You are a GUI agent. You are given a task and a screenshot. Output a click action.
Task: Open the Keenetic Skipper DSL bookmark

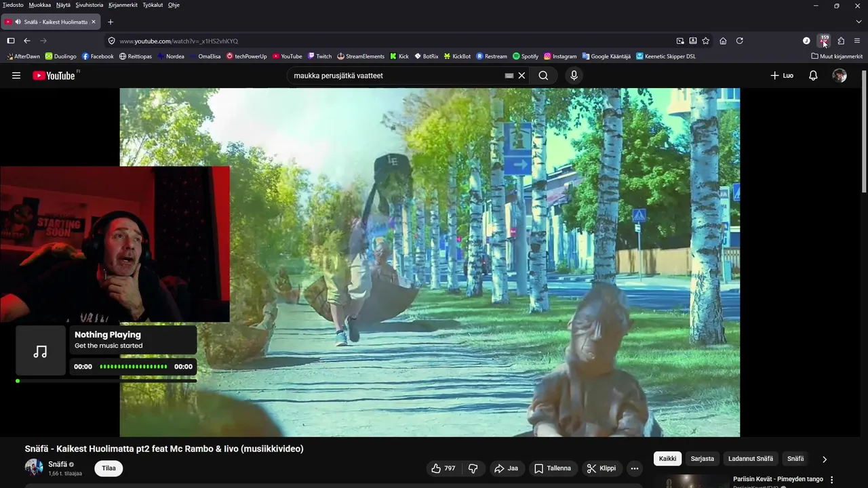(666, 56)
